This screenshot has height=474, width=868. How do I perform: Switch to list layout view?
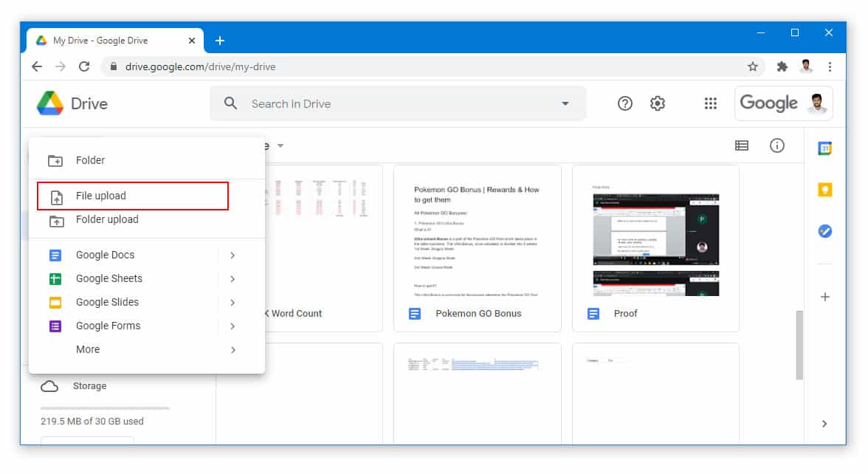(741, 145)
